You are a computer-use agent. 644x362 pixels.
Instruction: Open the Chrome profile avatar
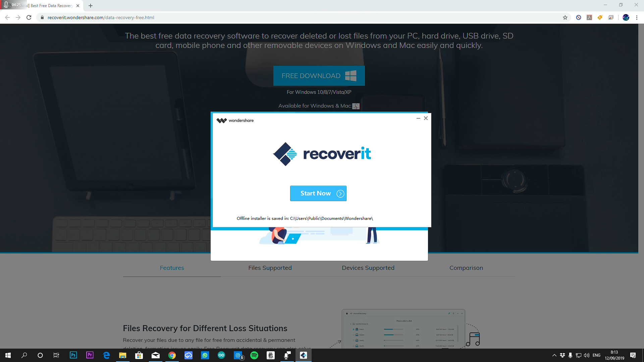[x=626, y=17]
